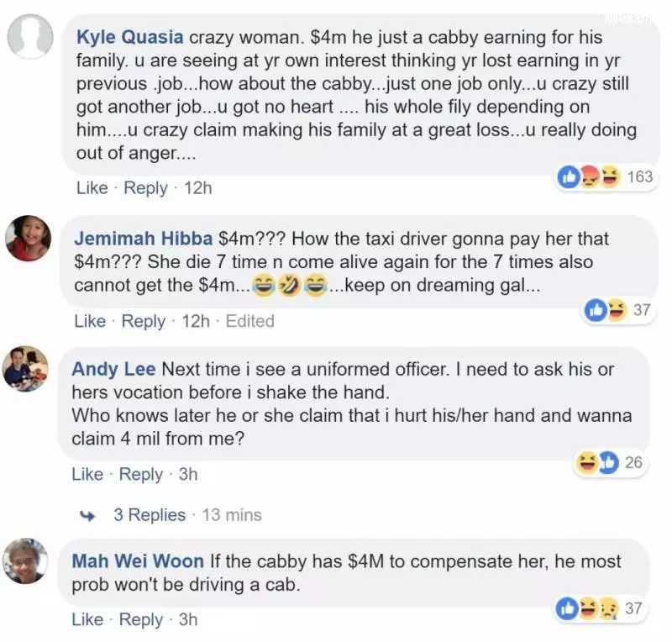View reaction icons on Jemimah Hibba's comment

605,309
